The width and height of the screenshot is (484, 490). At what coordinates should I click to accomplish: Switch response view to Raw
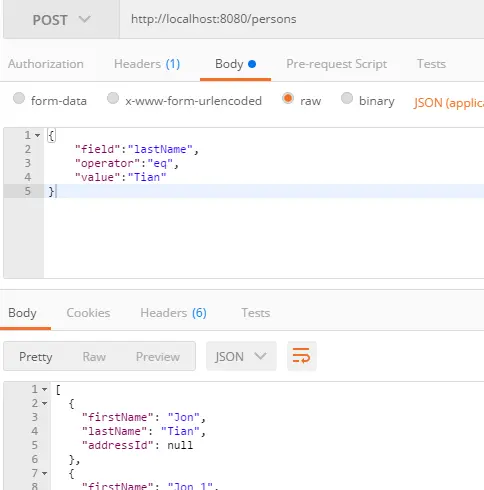[94, 357]
